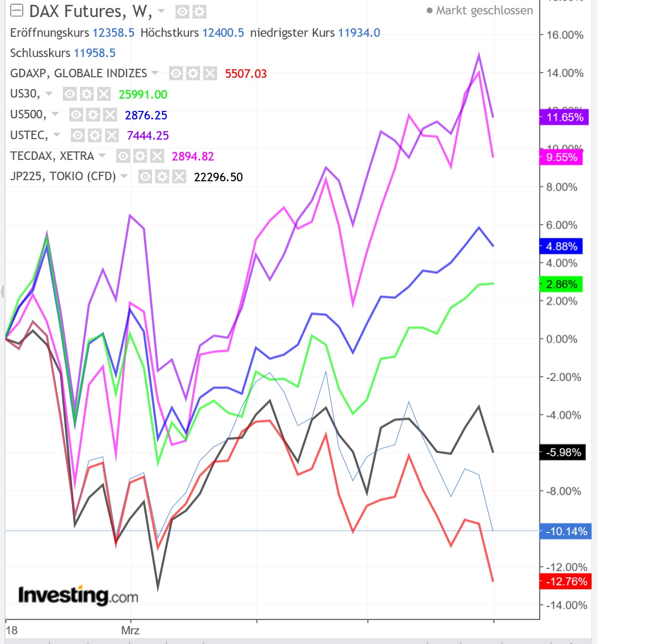
Task: Toggle visibility of the JP225 series
Action: pos(145,176)
